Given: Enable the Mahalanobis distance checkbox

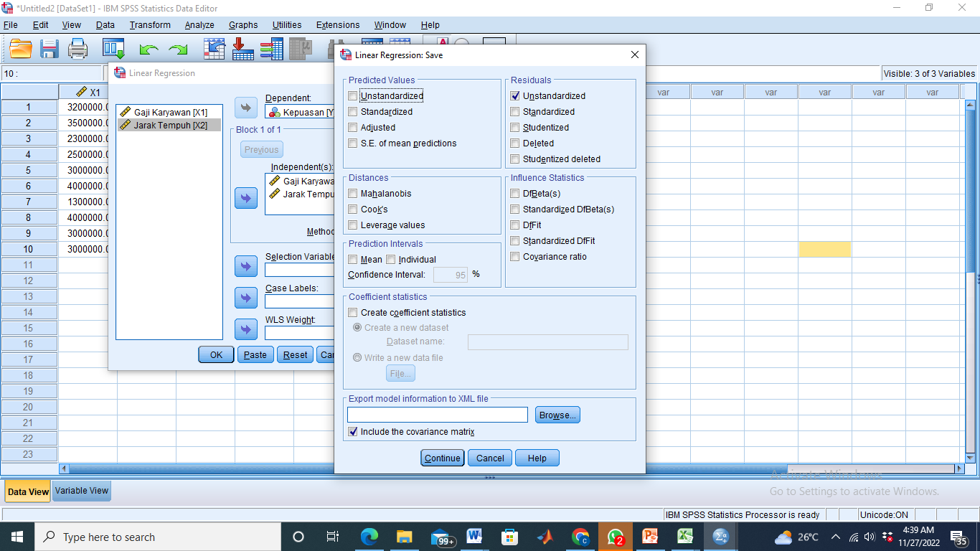Looking at the screenshot, I should [x=353, y=194].
